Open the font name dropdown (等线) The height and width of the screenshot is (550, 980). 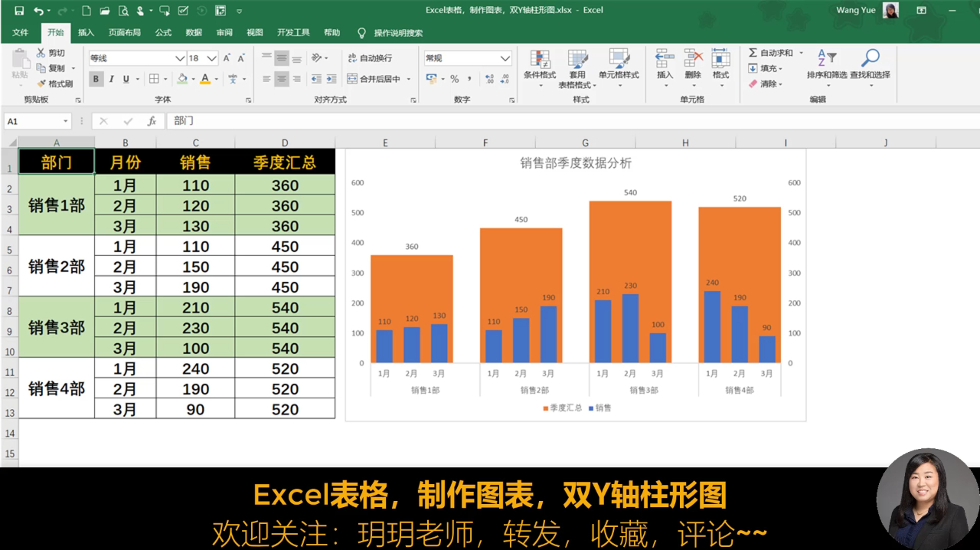(x=180, y=58)
